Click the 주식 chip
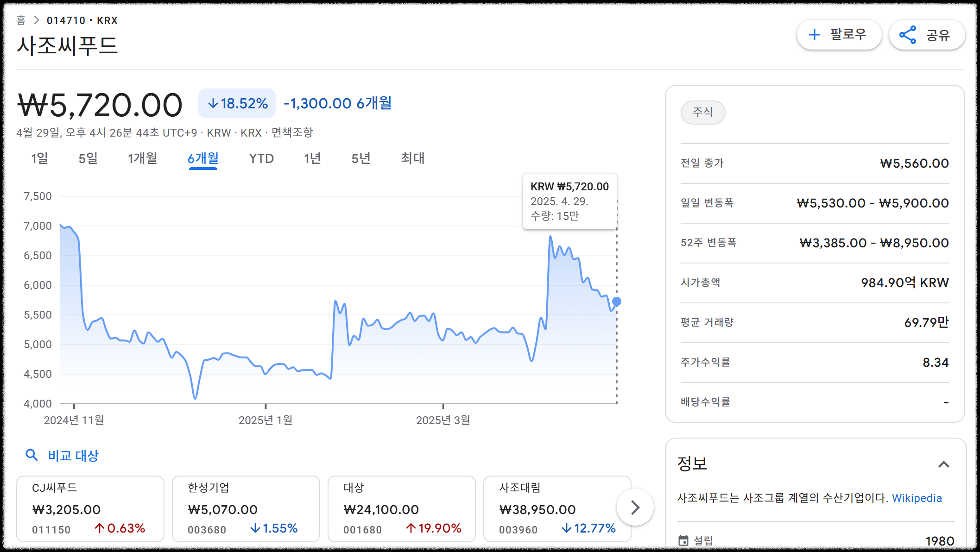 point(702,112)
